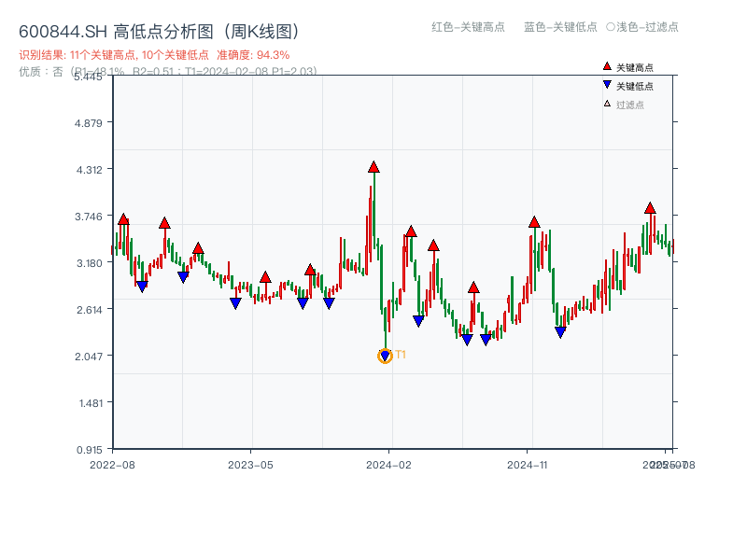Click the red key-high triangle near the right edge
The height and width of the screenshot is (560, 747).
tap(648, 209)
